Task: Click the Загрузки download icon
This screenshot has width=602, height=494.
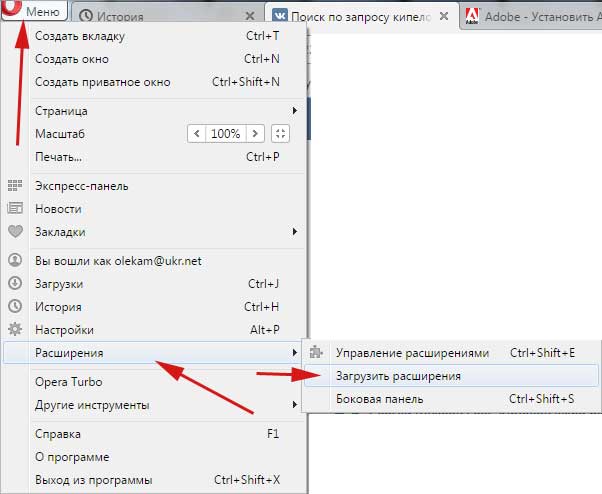Action: [15, 283]
